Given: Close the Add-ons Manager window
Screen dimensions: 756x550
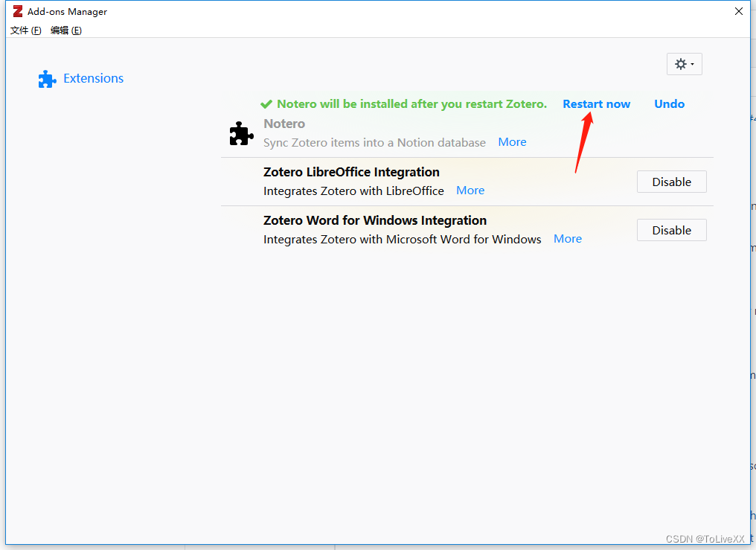Looking at the screenshot, I should (x=739, y=11).
